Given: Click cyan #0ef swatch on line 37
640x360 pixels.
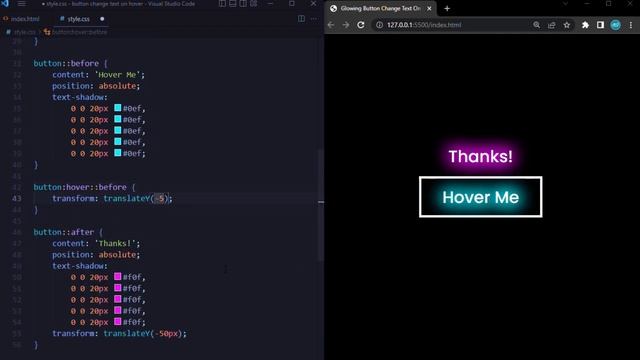Looking at the screenshot, I should pyautogui.click(x=118, y=130).
